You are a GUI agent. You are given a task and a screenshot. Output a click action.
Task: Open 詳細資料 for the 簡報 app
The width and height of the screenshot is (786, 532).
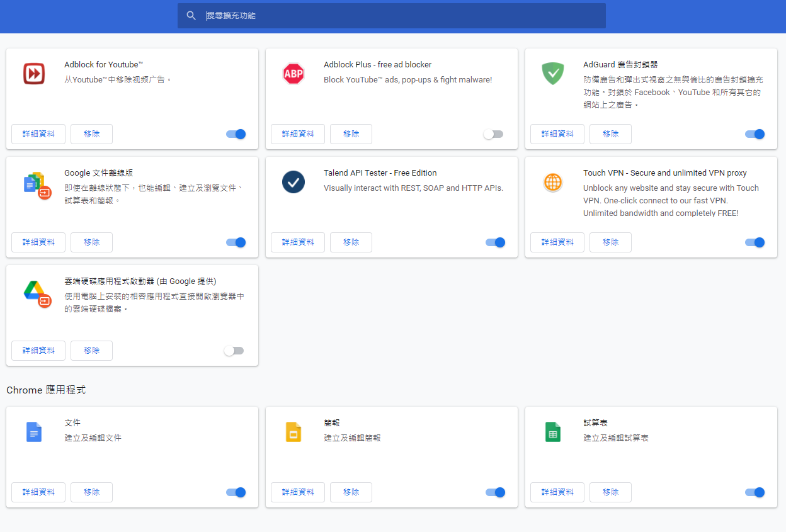(x=298, y=492)
